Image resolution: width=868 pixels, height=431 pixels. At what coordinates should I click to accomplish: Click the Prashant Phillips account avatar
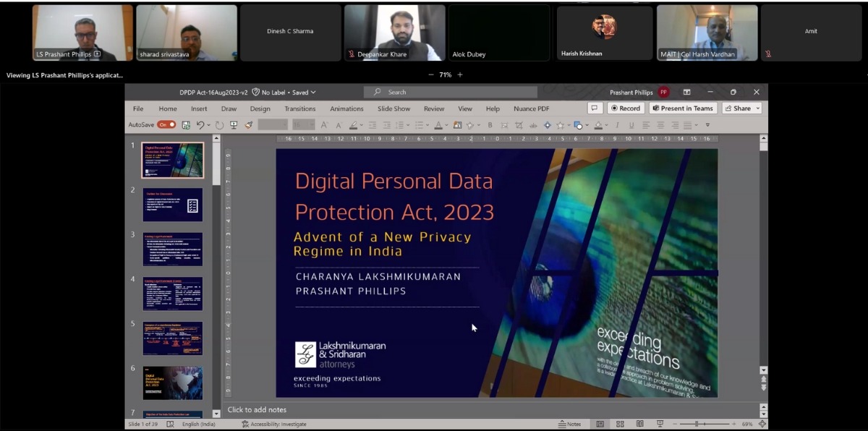(663, 93)
